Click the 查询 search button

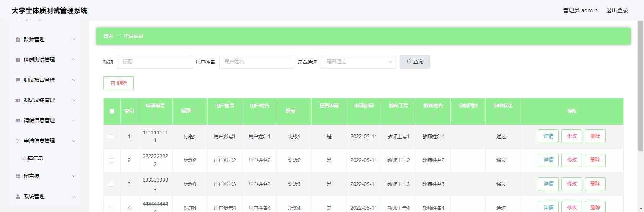coord(415,62)
